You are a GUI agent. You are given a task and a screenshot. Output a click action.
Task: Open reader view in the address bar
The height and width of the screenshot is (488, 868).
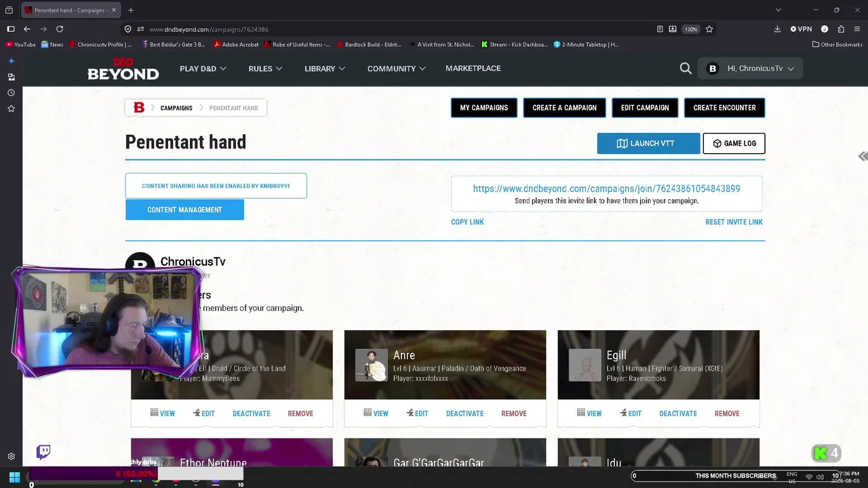660,29
